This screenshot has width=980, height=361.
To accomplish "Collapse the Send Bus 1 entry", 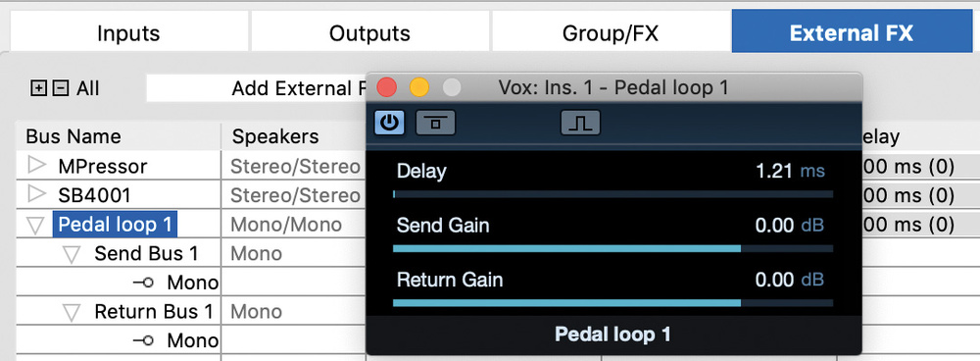I will pyautogui.click(x=73, y=254).
